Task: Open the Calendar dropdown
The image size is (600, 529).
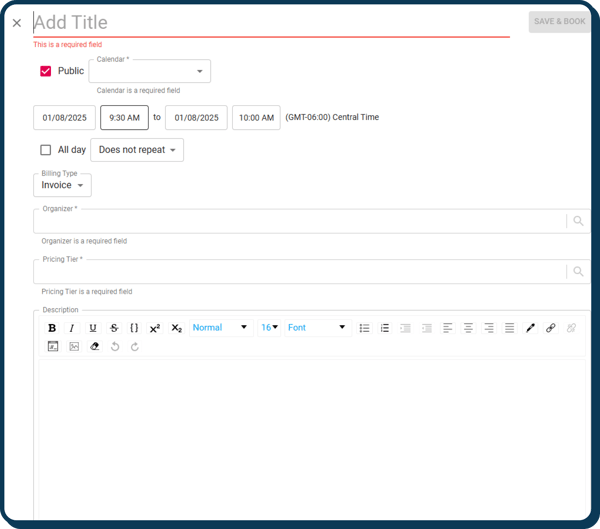Action: coord(150,72)
